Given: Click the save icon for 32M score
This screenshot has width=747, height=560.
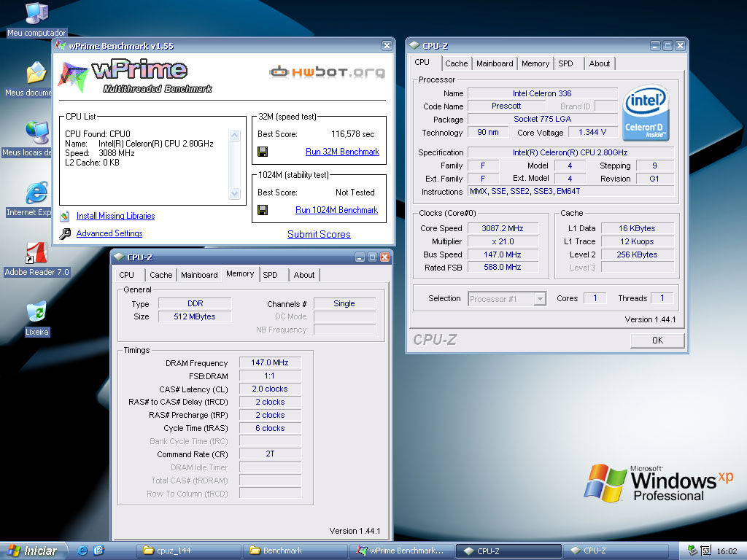Looking at the screenshot, I should coord(263,152).
